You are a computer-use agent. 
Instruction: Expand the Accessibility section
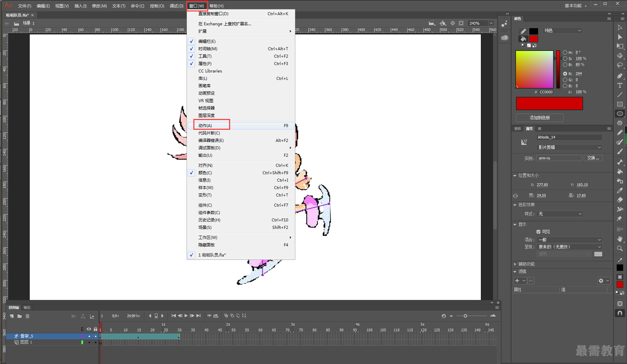coord(515,264)
